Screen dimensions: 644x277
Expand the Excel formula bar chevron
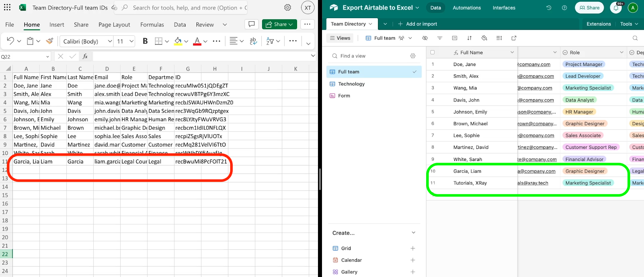(313, 56)
